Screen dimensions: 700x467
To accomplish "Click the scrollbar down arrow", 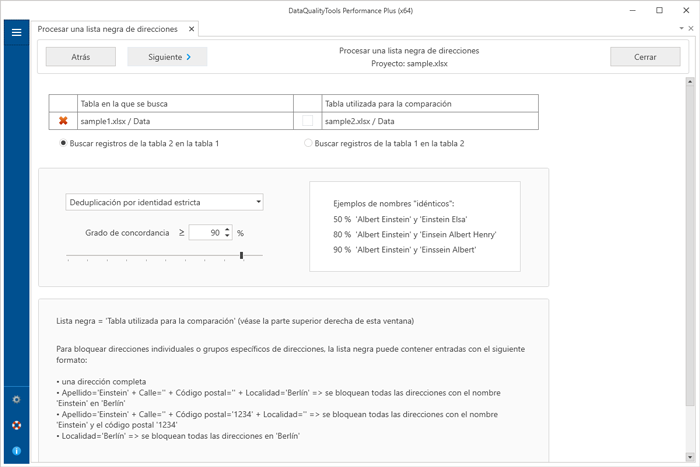I will click(x=690, y=457).
